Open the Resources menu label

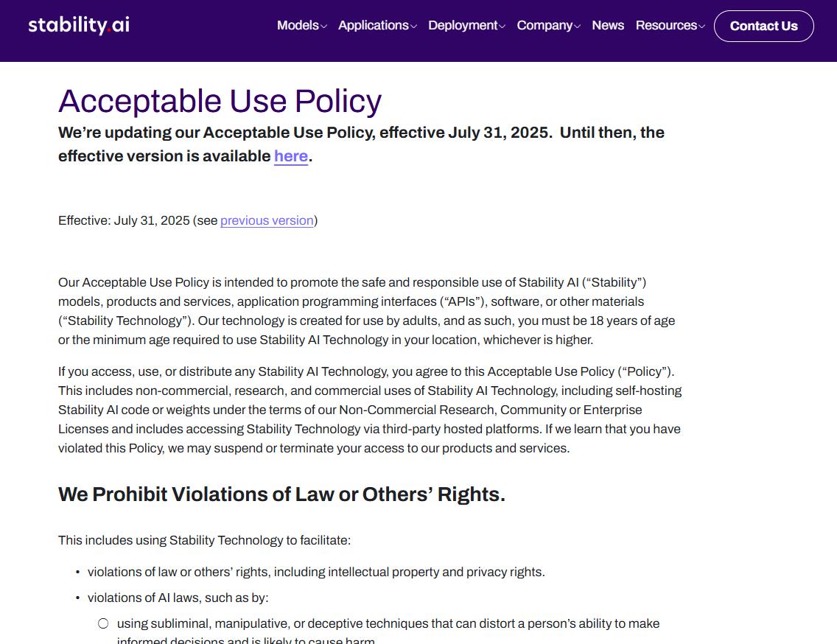coord(666,25)
